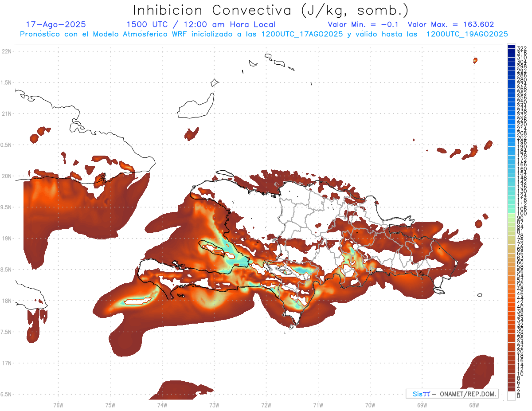The image size is (532, 411).
Task: Click the "6.5N" latitude label
Action: click(x=6, y=394)
